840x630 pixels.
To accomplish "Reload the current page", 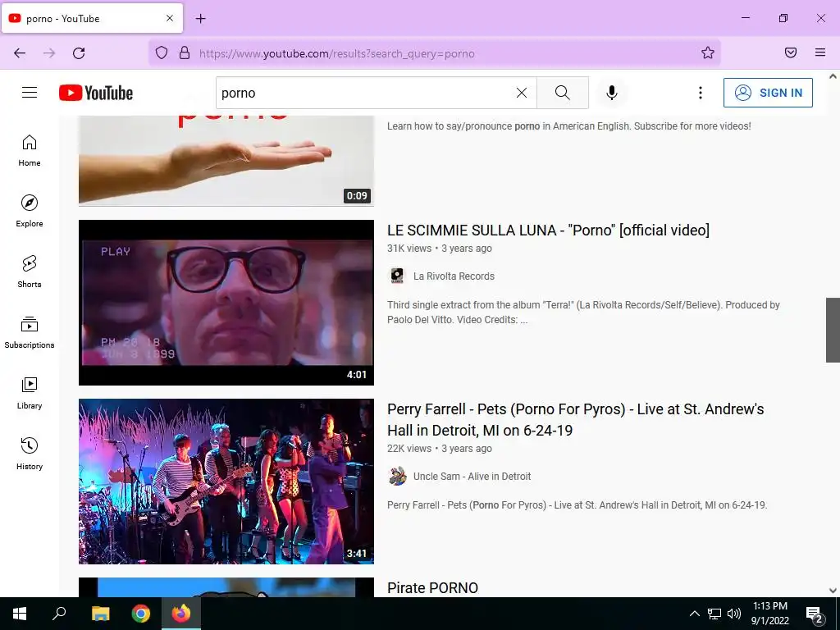I will tap(79, 53).
